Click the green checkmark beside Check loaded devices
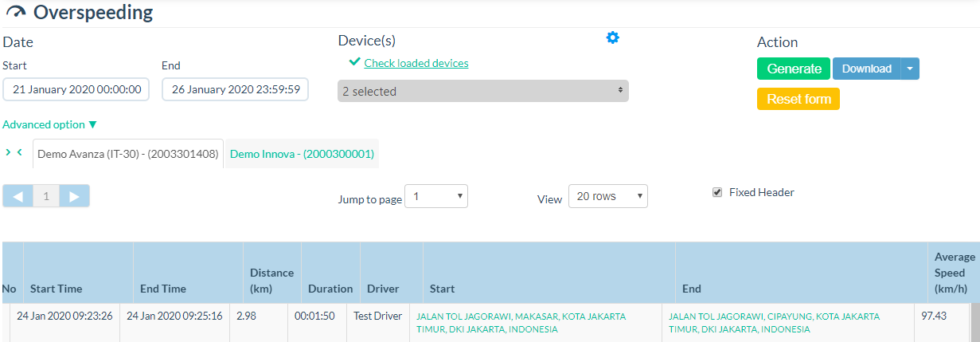 354,62
